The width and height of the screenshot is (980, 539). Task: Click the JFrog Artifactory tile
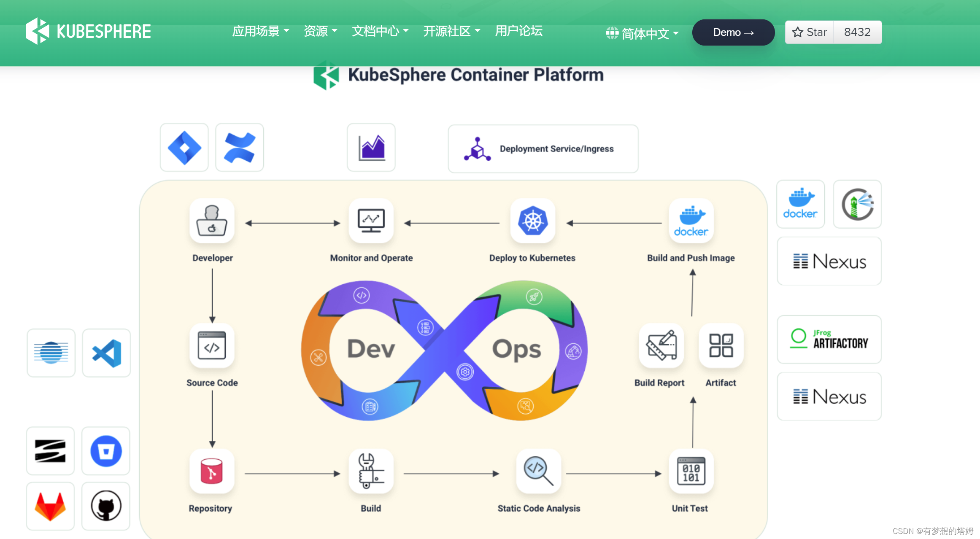pyautogui.click(x=829, y=340)
